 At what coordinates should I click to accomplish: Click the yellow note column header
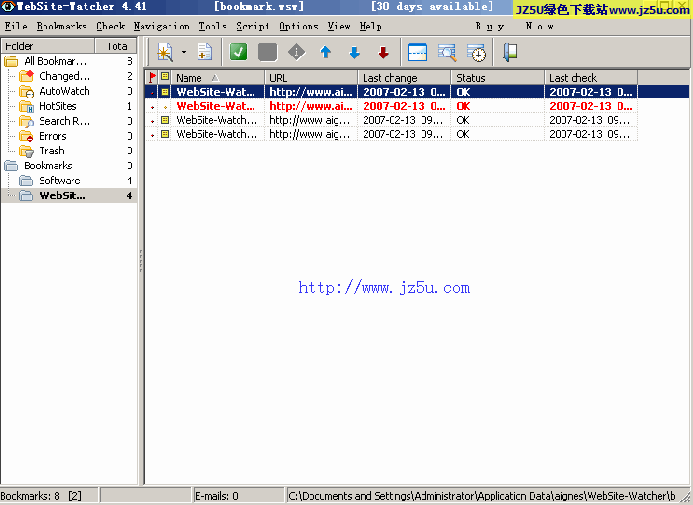(165, 77)
